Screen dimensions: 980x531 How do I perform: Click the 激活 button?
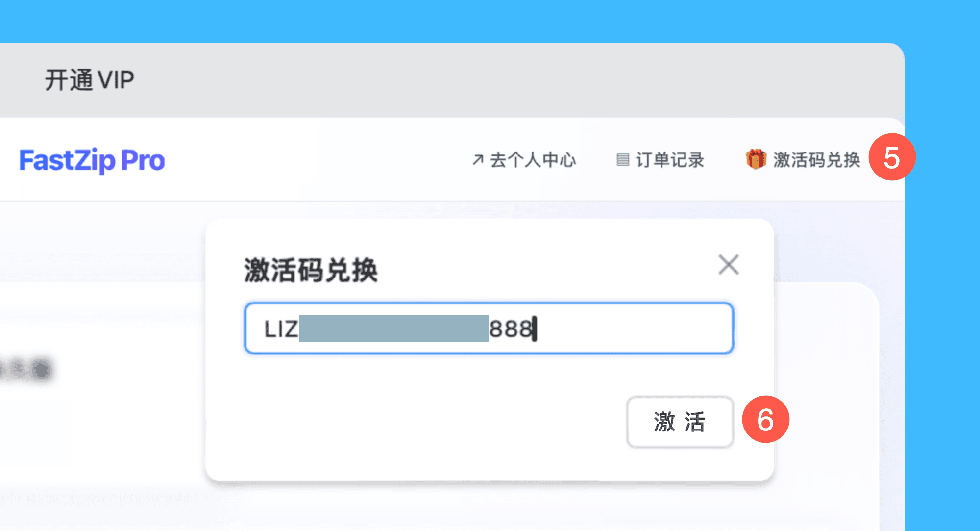(680, 422)
